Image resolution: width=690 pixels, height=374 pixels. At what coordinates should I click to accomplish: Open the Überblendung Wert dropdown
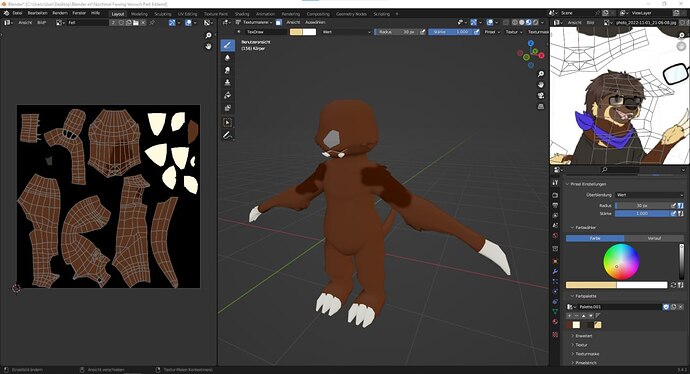[650, 195]
